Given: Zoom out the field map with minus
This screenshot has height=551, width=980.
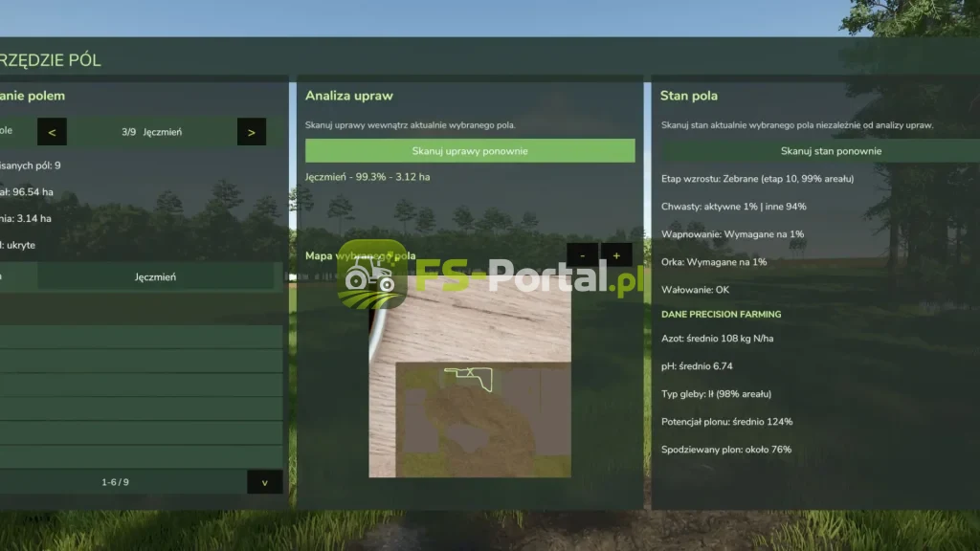Looking at the screenshot, I should 583,254.
